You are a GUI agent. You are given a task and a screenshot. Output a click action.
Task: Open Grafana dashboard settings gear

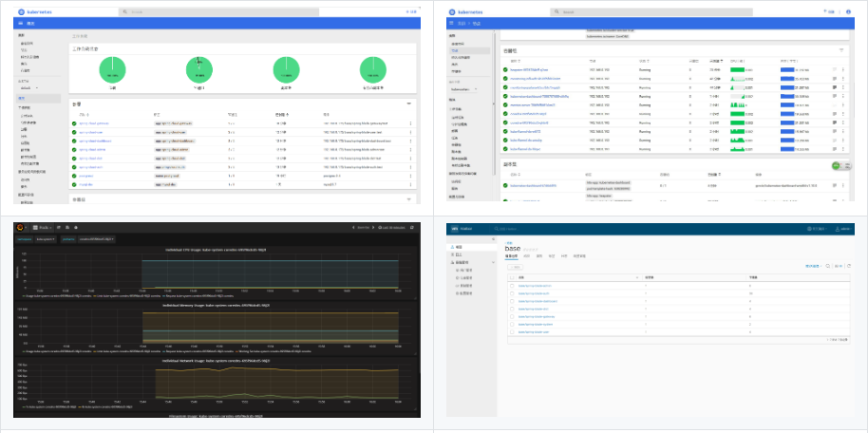click(76, 228)
